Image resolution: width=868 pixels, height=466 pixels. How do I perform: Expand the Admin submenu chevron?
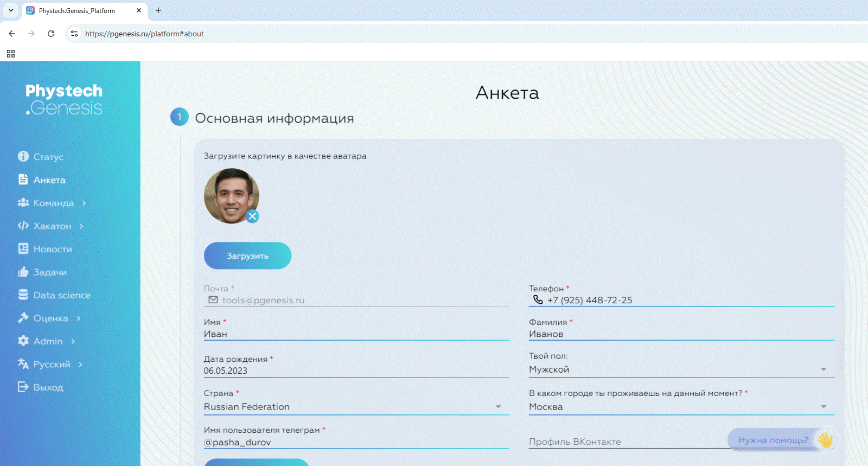point(73,341)
